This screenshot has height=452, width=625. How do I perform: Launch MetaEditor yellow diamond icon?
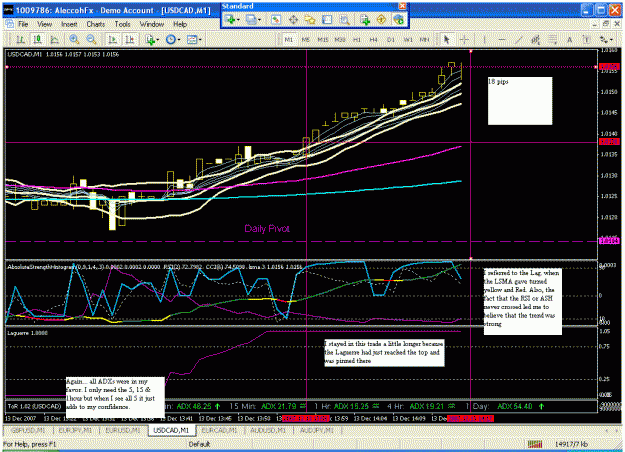tap(381, 19)
